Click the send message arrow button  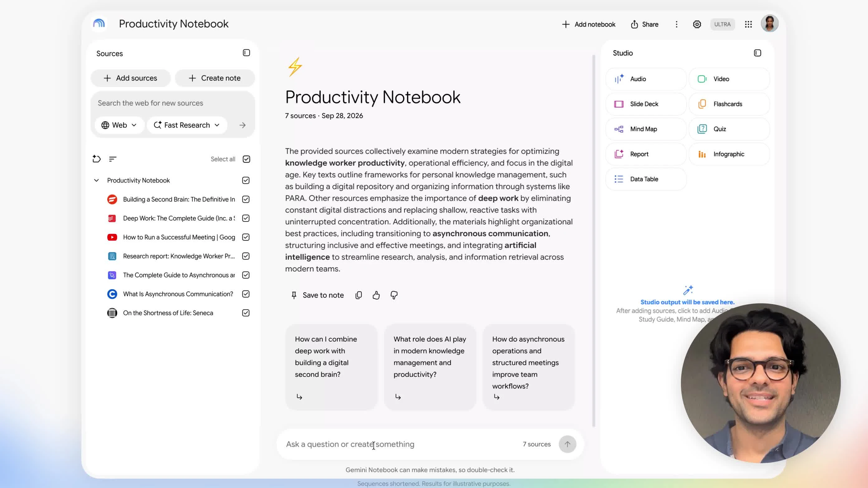(567, 444)
